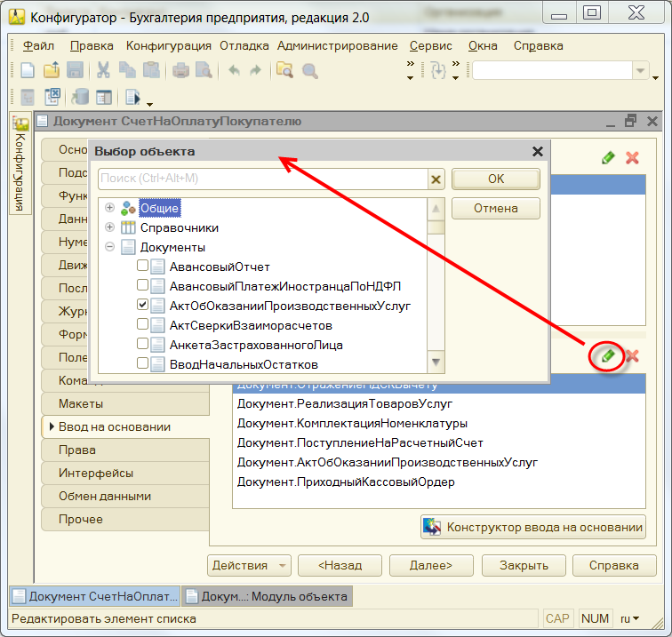Image resolution: width=672 pixels, height=637 pixels.
Task: Open the second toolbar options arrow
Action: pos(149,104)
